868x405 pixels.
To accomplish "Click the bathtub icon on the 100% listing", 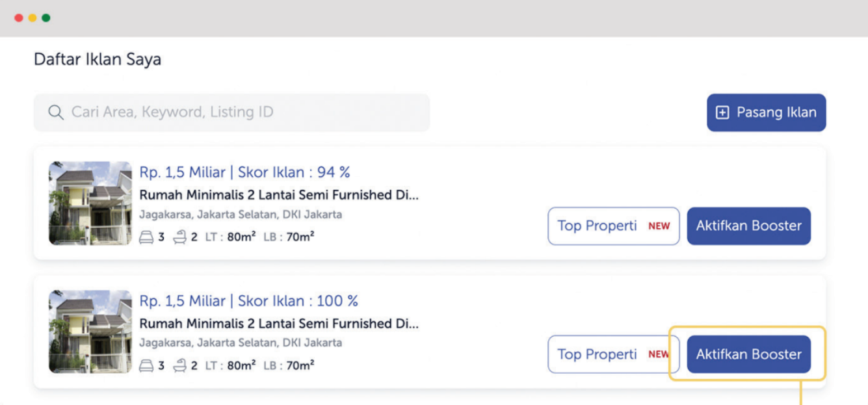I will (179, 366).
